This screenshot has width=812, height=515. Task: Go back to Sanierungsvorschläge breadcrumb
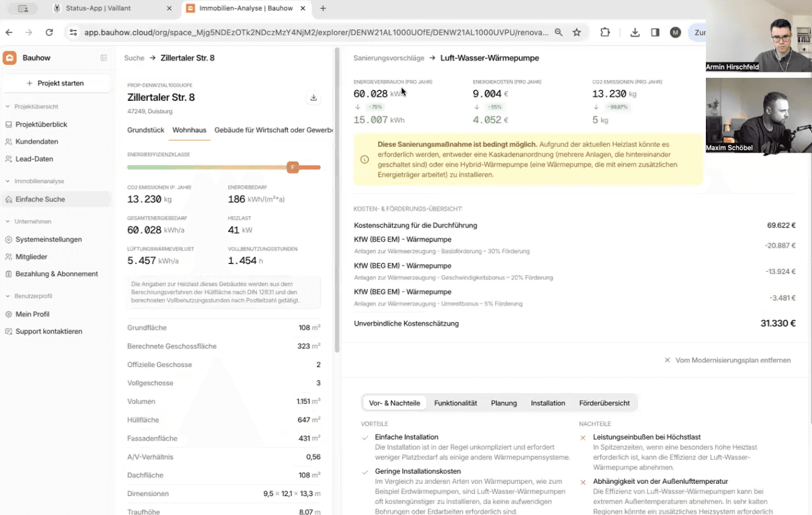point(389,58)
